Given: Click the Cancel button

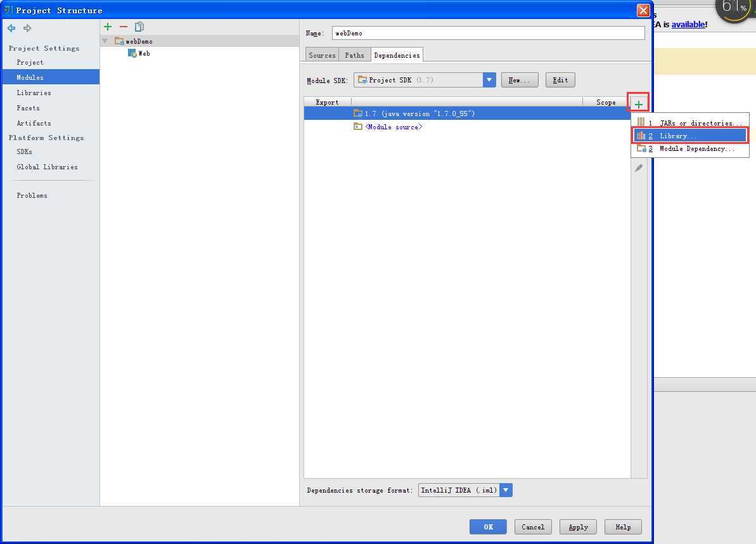Looking at the screenshot, I should [x=533, y=527].
